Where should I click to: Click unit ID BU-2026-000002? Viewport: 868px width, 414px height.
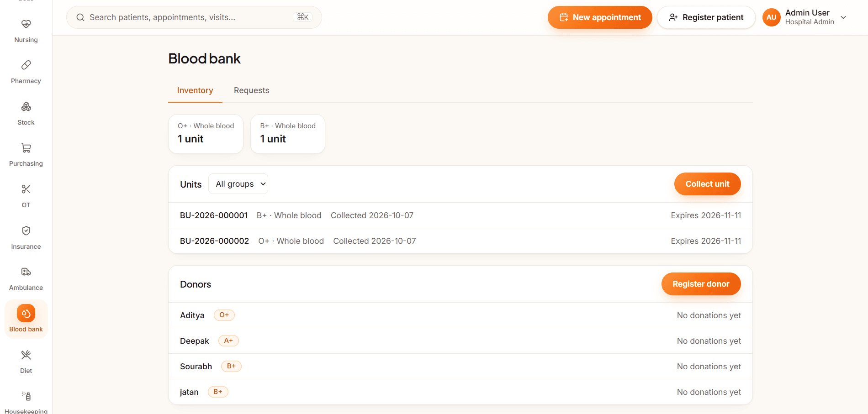pyautogui.click(x=214, y=241)
